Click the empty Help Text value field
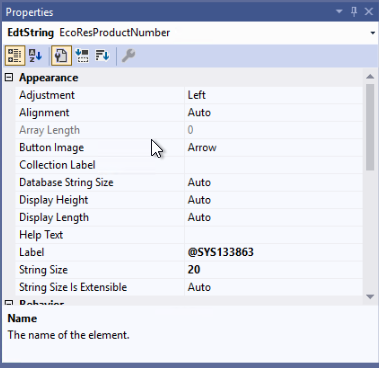The image size is (379, 368). 273,235
